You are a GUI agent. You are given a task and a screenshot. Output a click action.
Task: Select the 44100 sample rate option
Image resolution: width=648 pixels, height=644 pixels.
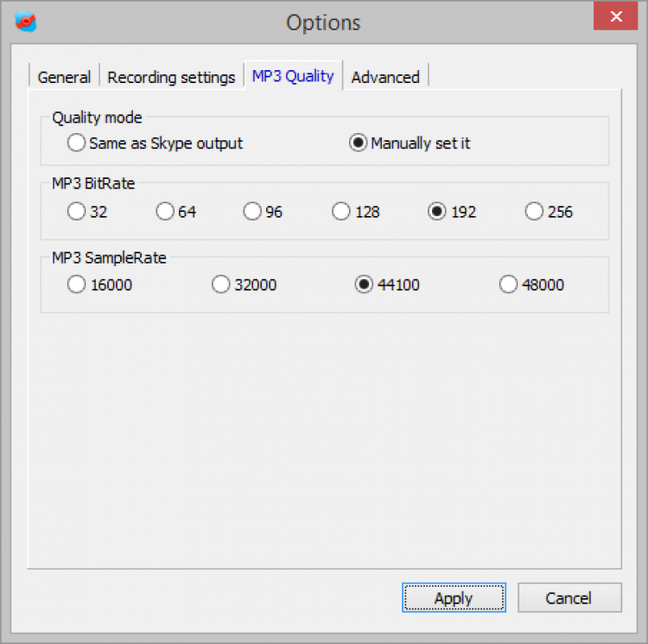(x=365, y=284)
